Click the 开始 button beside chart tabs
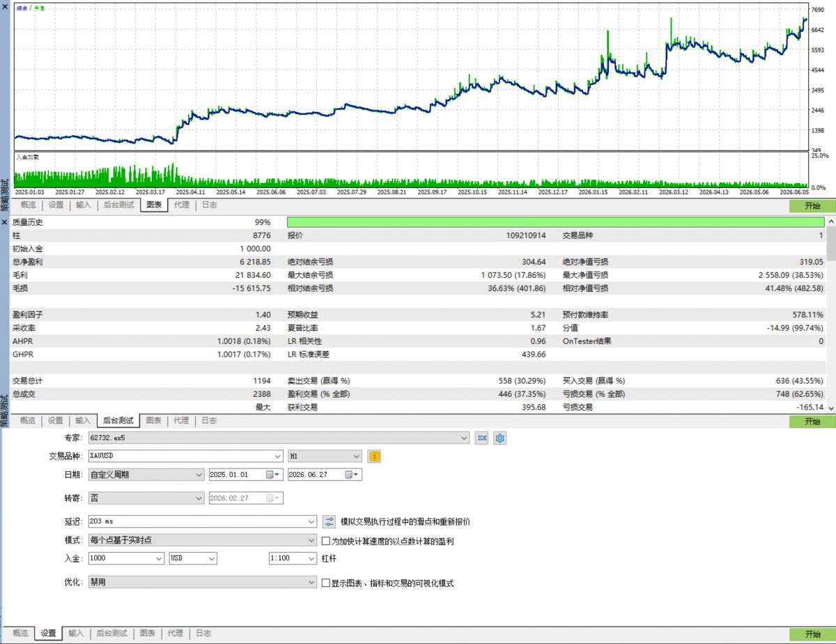The height and width of the screenshot is (644, 836). pyautogui.click(x=812, y=206)
